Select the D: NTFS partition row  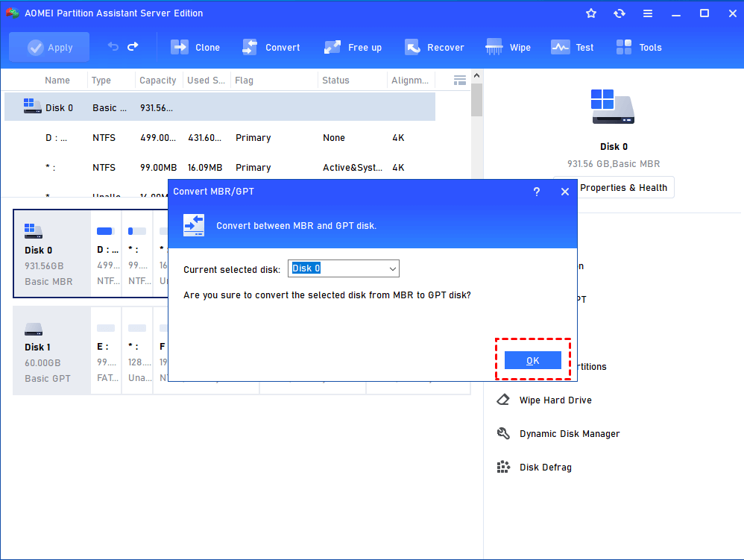[x=220, y=138]
